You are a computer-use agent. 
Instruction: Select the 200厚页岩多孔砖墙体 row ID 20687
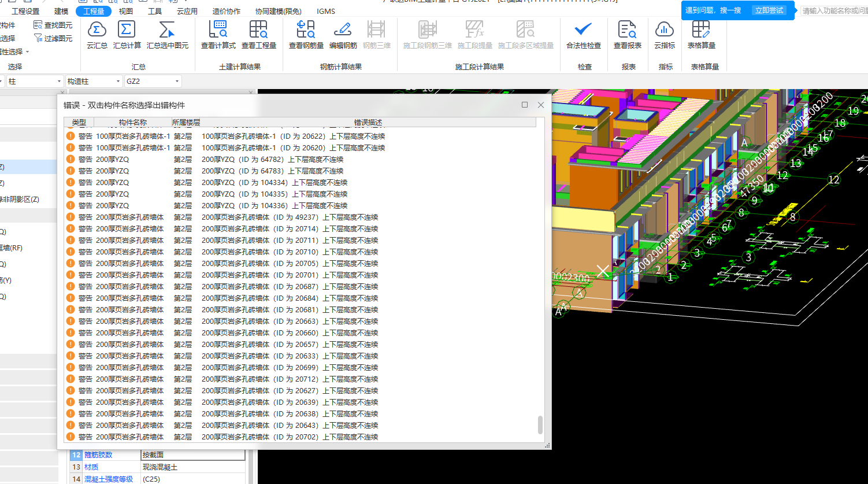coord(301,286)
